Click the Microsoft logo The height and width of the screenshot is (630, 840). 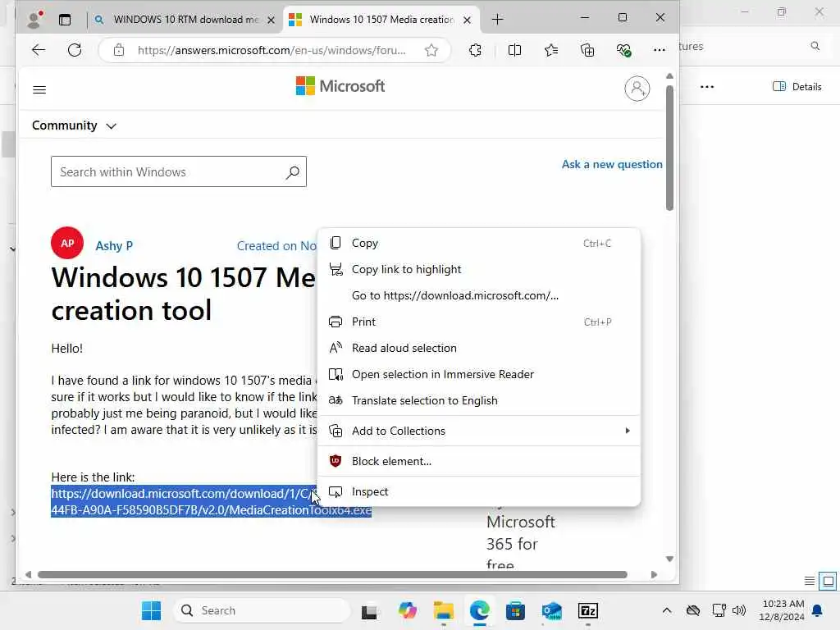click(x=340, y=86)
